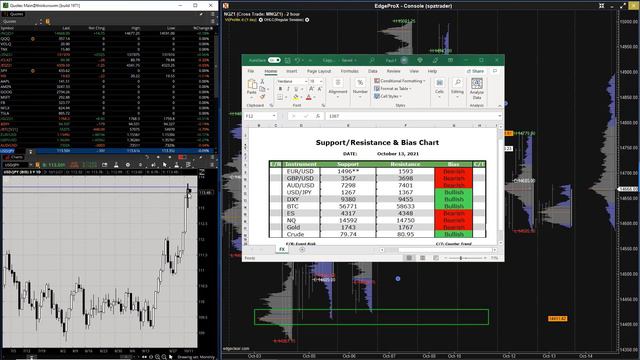Open the Comments icon beside Share
The height and width of the screenshot is (360, 640).
point(495,71)
